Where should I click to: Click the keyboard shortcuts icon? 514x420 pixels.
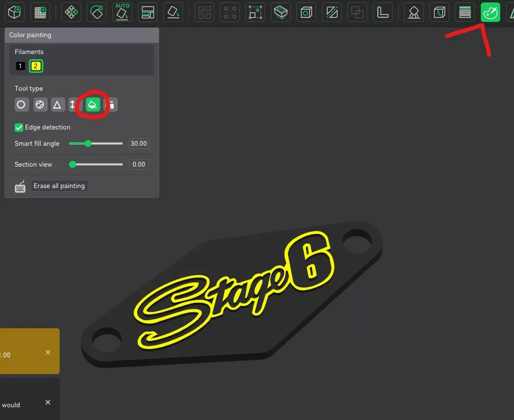pyautogui.click(x=20, y=187)
